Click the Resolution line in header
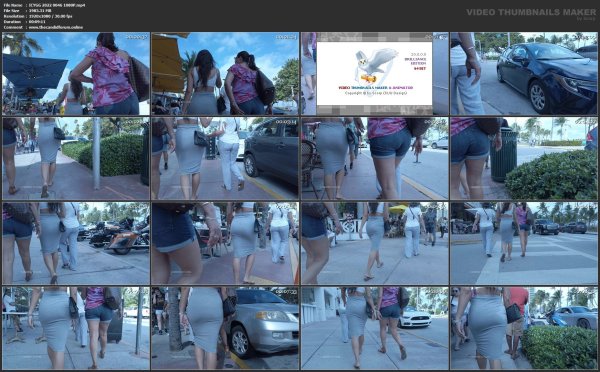 38,16
